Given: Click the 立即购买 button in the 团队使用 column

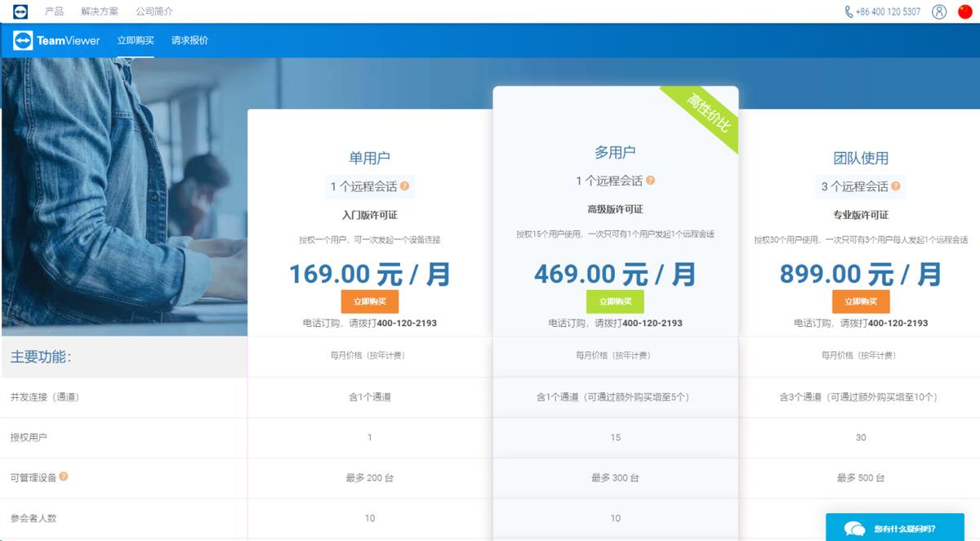Looking at the screenshot, I should (859, 301).
